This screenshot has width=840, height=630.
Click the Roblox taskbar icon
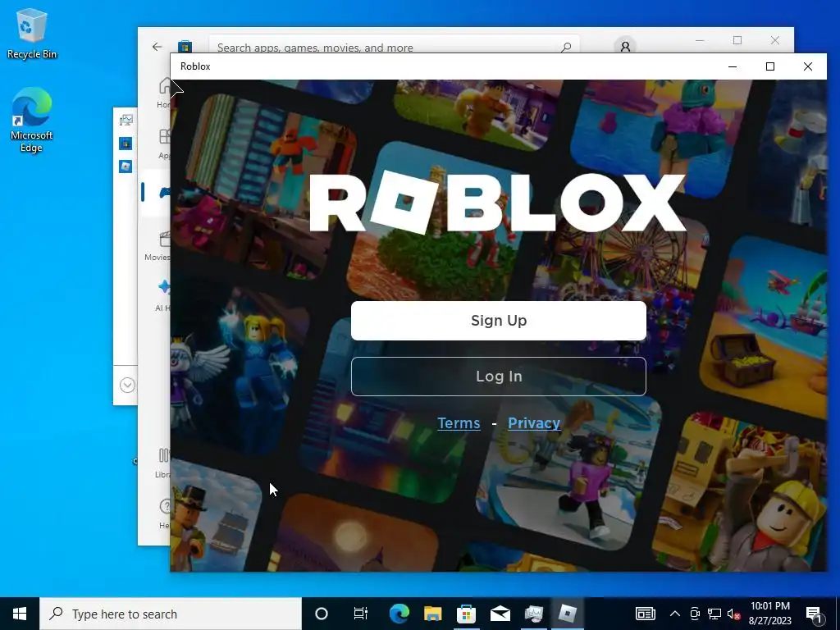click(x=568, y=614)
